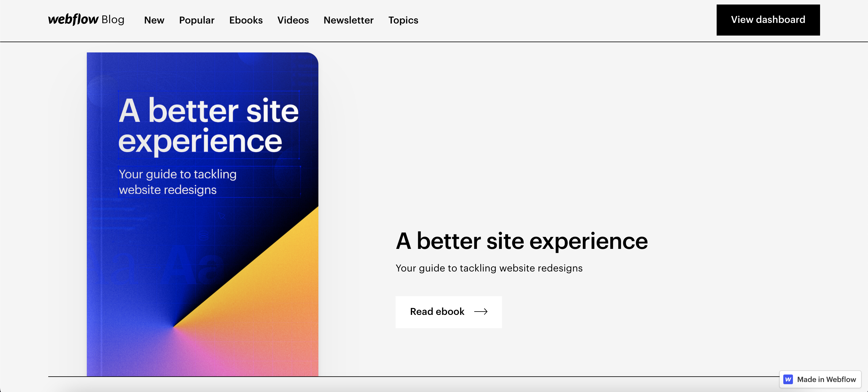This screenshot has height=392, width=868.
Task: Click the black 'A better site experience' heading
Action: point(521,241)
